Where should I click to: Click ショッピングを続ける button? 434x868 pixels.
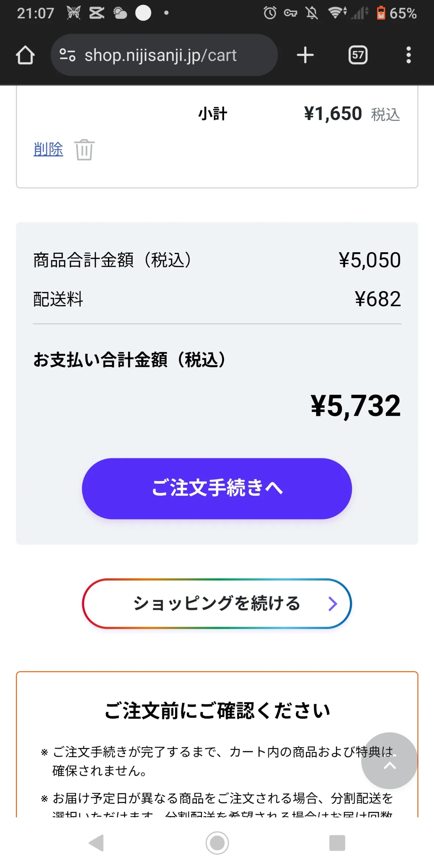click(x=217, y=603)
